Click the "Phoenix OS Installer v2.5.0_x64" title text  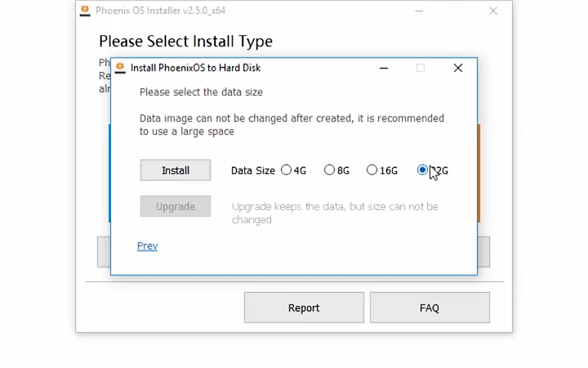coord(161,11)
